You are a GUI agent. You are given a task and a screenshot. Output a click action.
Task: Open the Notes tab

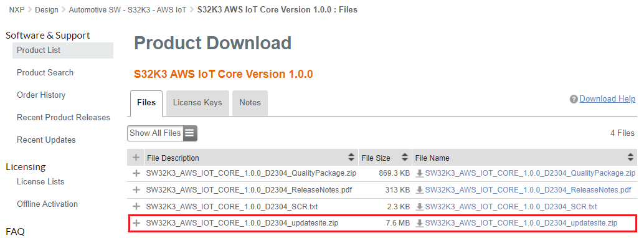coord(250,103)
